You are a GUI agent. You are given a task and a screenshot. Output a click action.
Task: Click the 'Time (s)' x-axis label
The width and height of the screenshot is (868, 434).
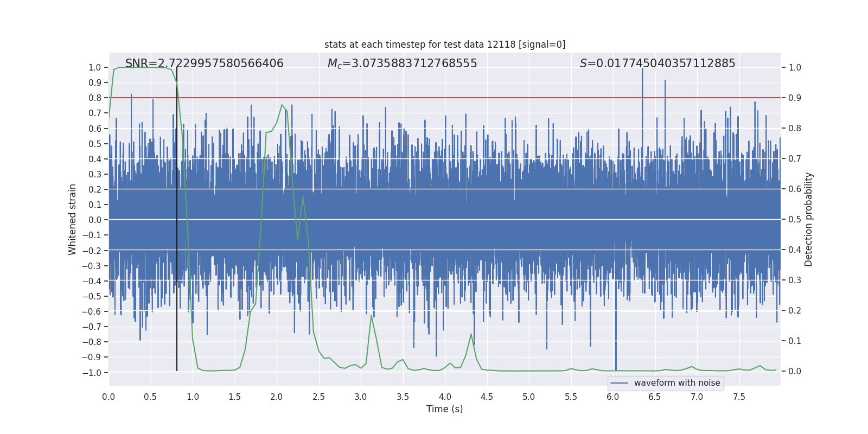click(444, 409)
